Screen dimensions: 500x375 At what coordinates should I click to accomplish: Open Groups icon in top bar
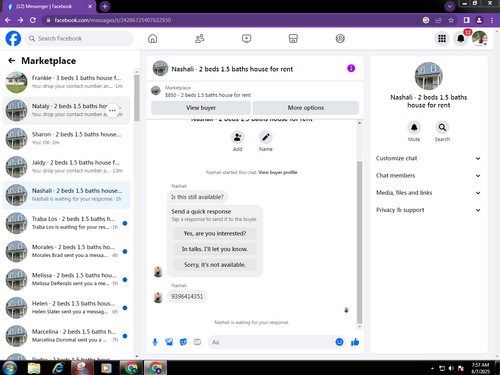coord(340,38)
